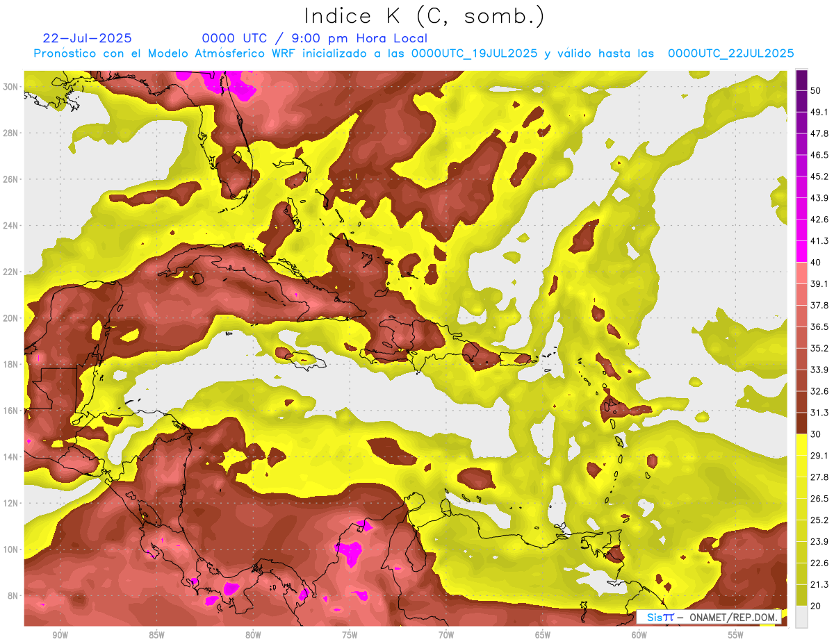This screenshot has height=644, width=834.
Task: Click the 'Pronóstico con el Modelo Atmósferico WRF' line
Action: (x=414, y=53)
